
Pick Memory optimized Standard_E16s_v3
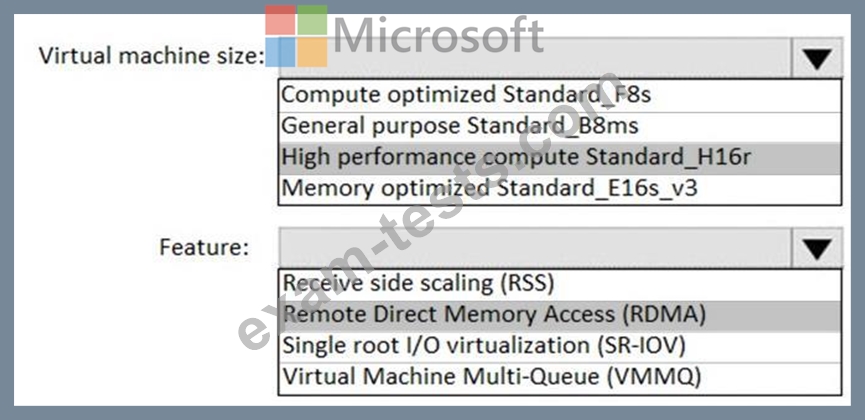click(x=560, y=189)
